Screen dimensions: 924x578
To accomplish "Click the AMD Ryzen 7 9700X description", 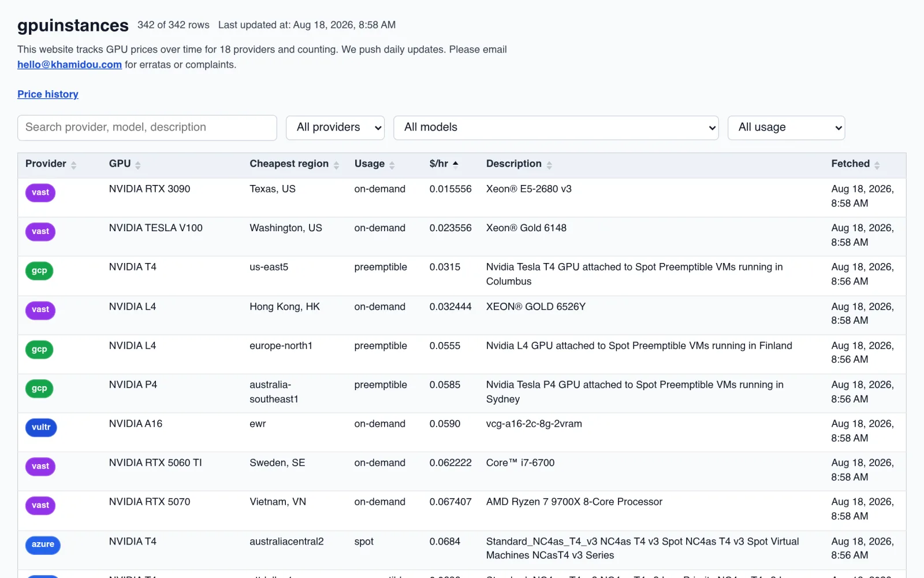I will tap(574, 502).
